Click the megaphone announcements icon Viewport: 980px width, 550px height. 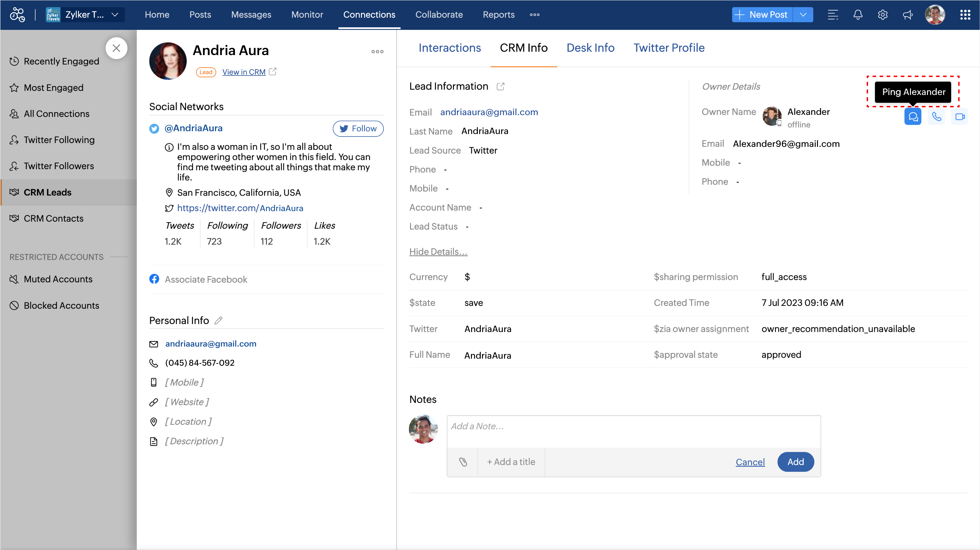click(x=908, y=15)
